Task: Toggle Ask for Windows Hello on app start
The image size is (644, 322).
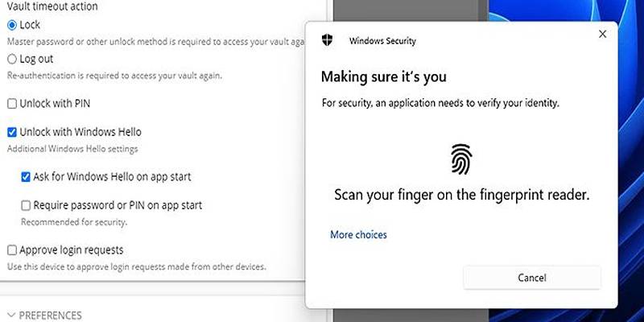Action: coord(26,177)
